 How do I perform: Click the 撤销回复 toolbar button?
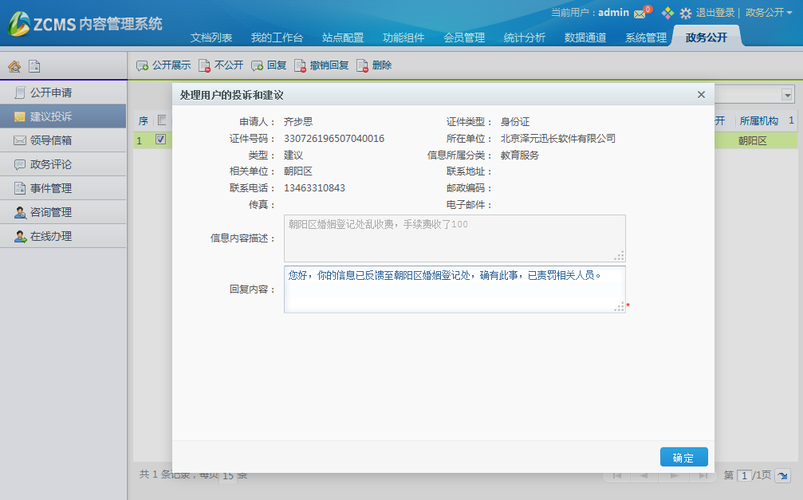(x=321, y=65)
